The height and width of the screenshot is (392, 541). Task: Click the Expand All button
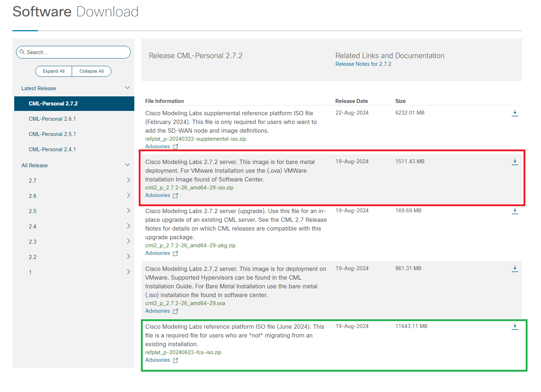pos(54,71)
